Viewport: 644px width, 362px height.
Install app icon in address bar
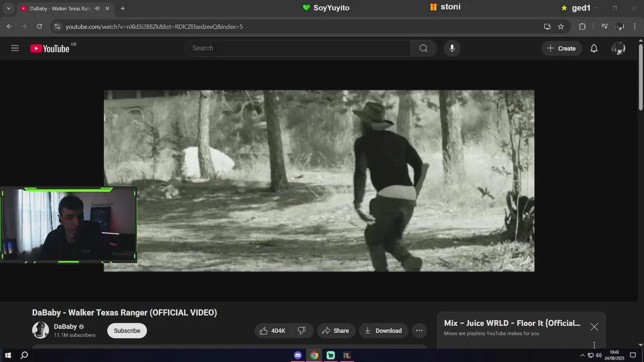point(547,26)
